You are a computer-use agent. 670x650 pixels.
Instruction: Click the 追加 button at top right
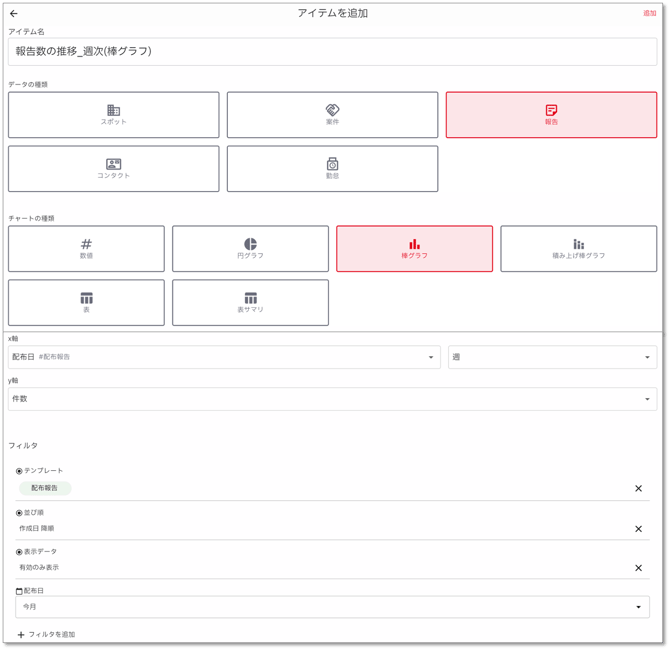(x=649, y=13)
